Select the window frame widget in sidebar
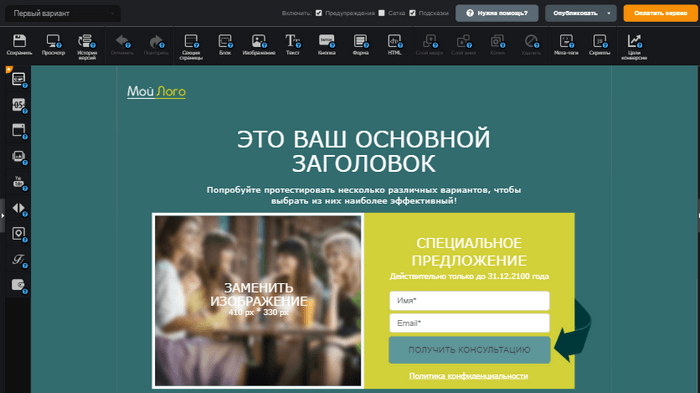 (x=19, y=131)
